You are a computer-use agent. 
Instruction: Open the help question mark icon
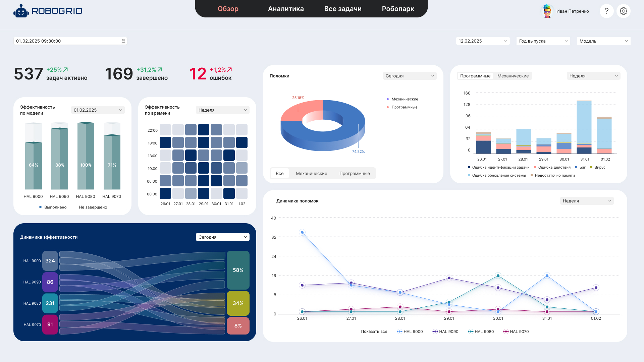tap(606, 11)
